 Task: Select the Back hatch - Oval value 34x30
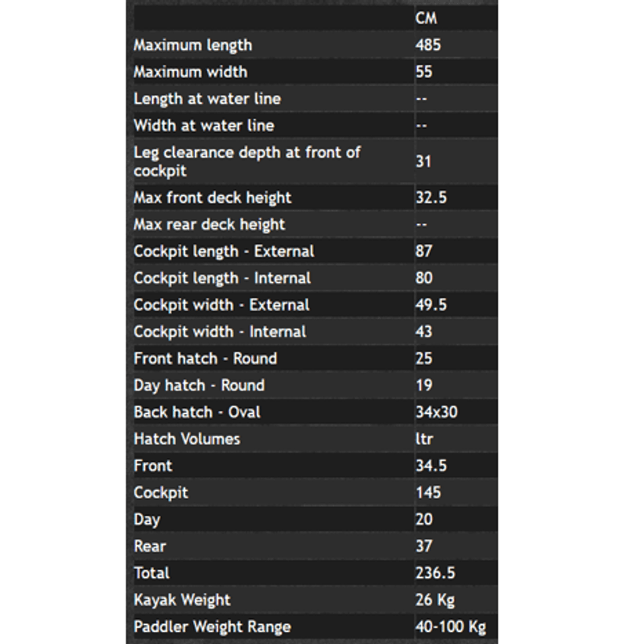(436, 412)
